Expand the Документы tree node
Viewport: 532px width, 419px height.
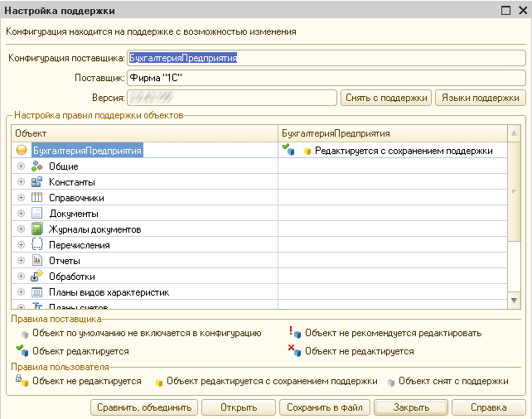point(22,214)
